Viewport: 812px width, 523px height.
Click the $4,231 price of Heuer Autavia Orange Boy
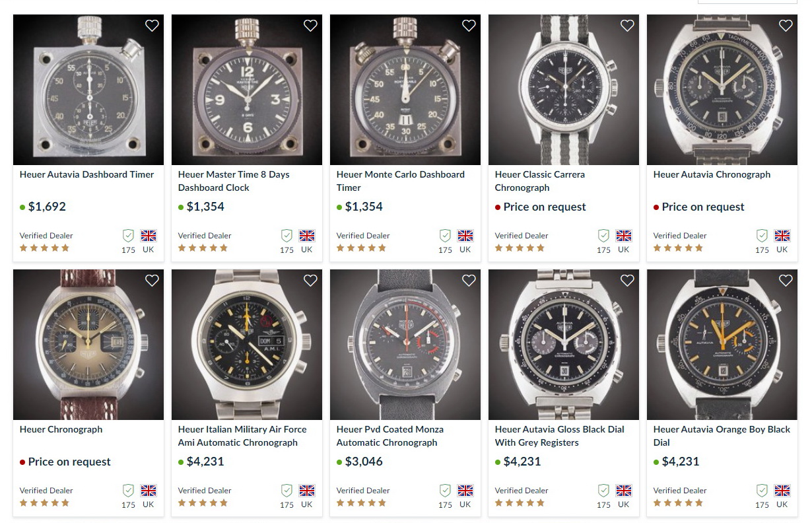(x=680, y=462)
